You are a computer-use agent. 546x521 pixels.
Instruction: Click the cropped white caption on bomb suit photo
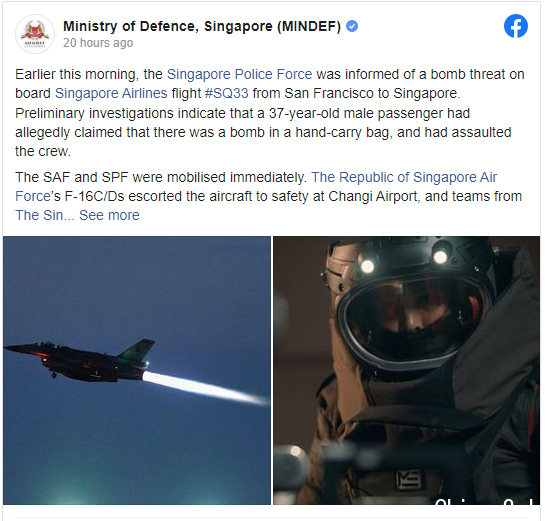[487, 501]
